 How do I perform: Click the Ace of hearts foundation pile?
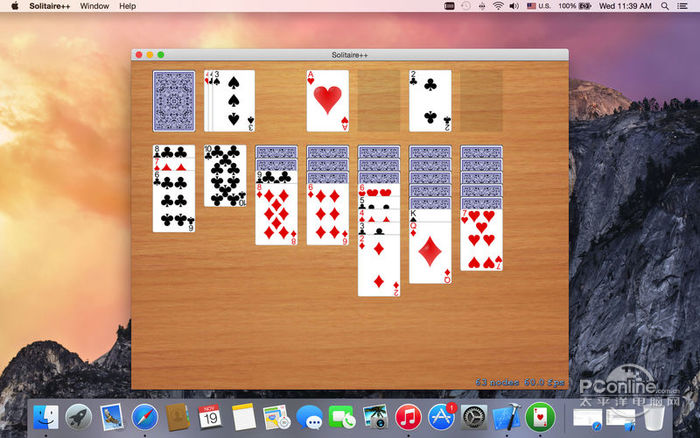click(x=328, y=101)
